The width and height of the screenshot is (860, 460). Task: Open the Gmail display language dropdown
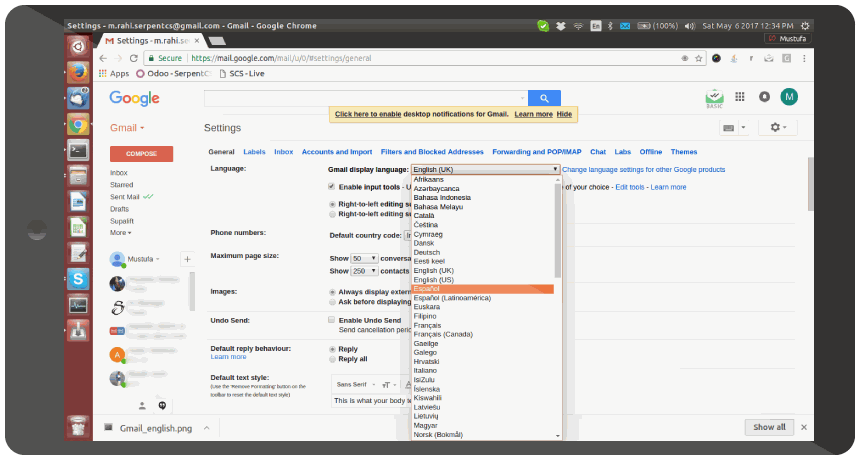(x=485, y=169)
